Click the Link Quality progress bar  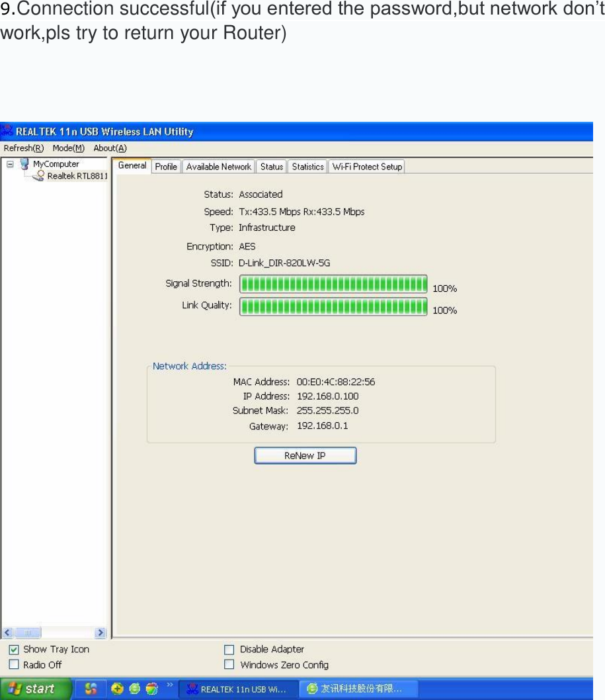pyautogui.click(x=333, y=306)
